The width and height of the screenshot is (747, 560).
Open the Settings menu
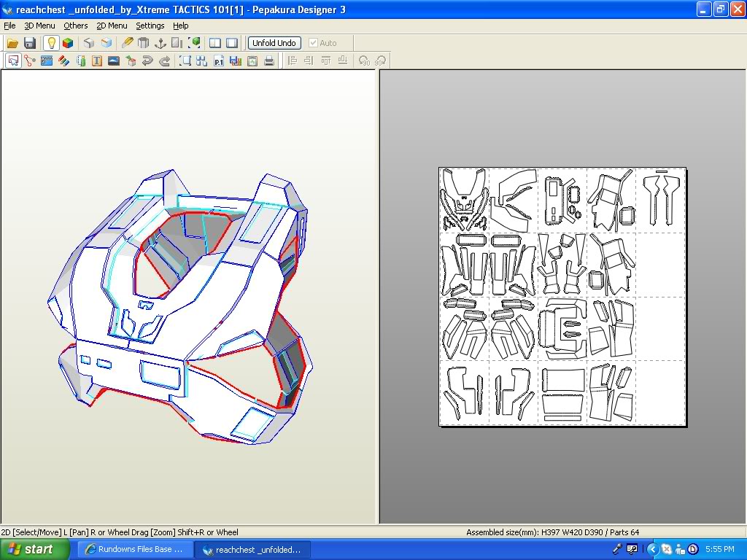pyautogui.click(x=150, y=26)
